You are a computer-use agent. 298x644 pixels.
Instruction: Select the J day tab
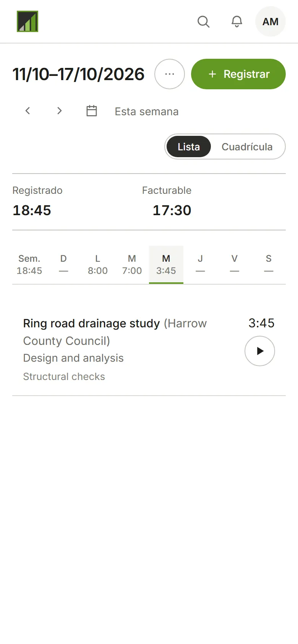click(200, 265)
